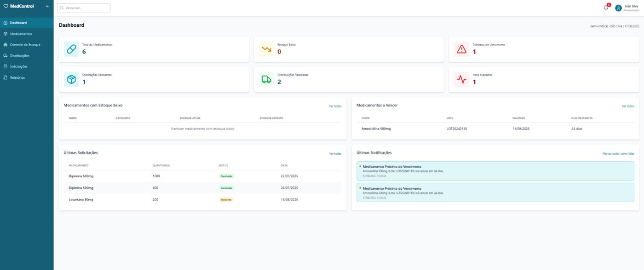
Task: Click the Medicamentos icon in the sidebar
Action: [x=5, y=34]
